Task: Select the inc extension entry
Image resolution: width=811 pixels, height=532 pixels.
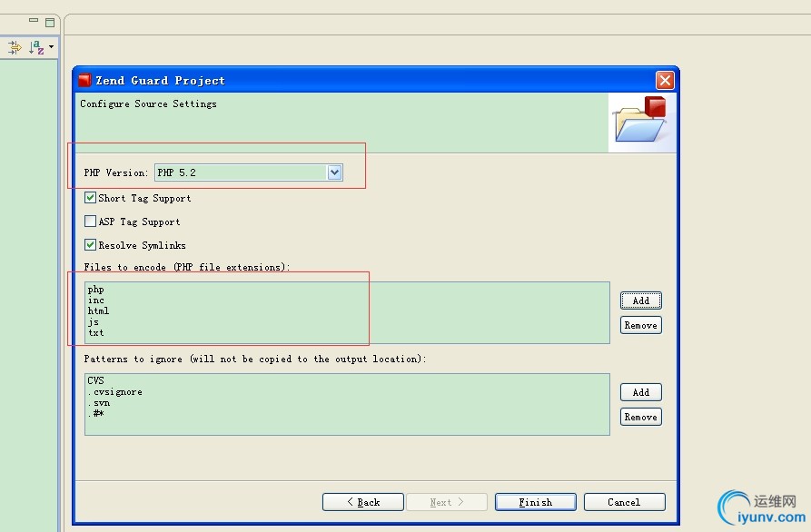Action: 96,300
